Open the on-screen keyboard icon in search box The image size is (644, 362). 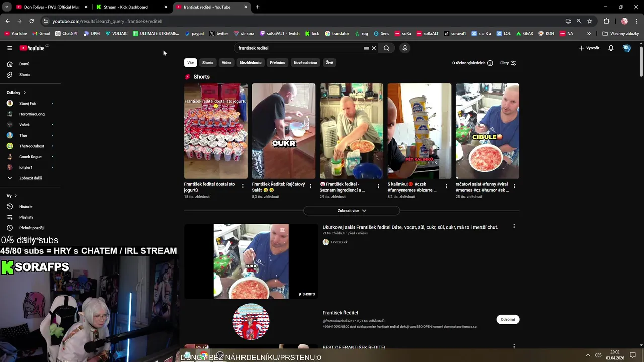click(366, 48)
